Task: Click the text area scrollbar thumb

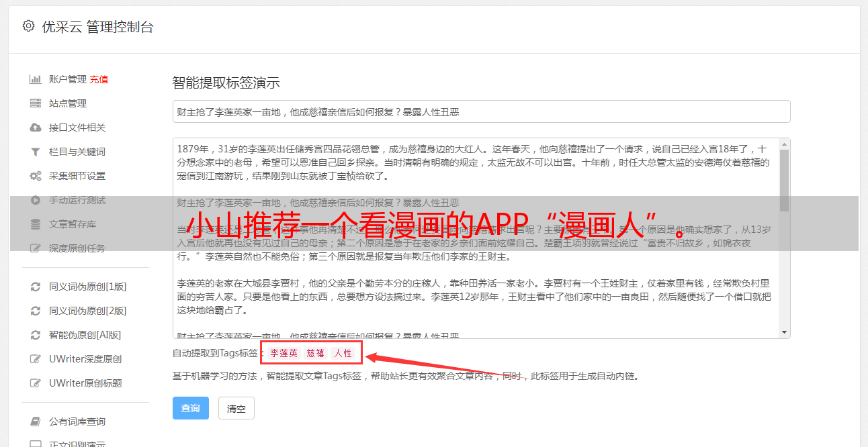Action: 784,180
